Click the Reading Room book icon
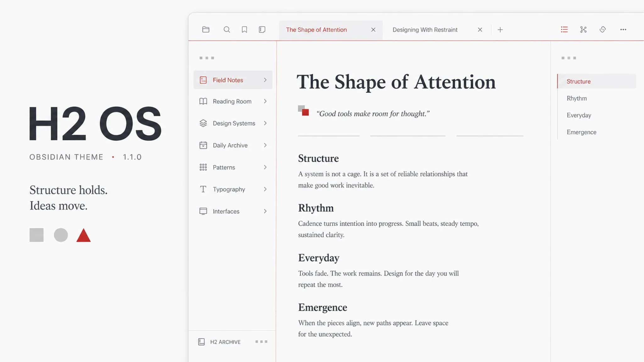 (x=203, y=101)
